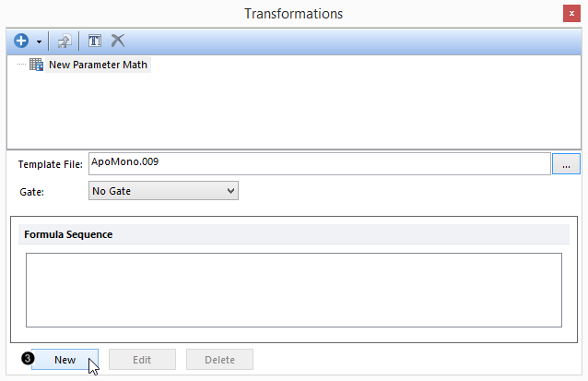The width and height of the screenshot is (588, 381).
Task: Click the blue Add transformation plus icon
Action: point(21,42)
